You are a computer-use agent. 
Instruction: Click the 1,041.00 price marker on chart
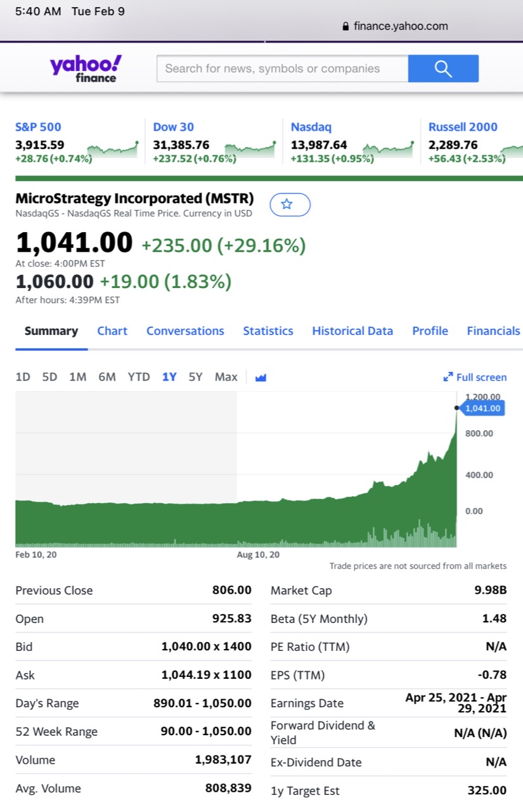pos(484,409)
